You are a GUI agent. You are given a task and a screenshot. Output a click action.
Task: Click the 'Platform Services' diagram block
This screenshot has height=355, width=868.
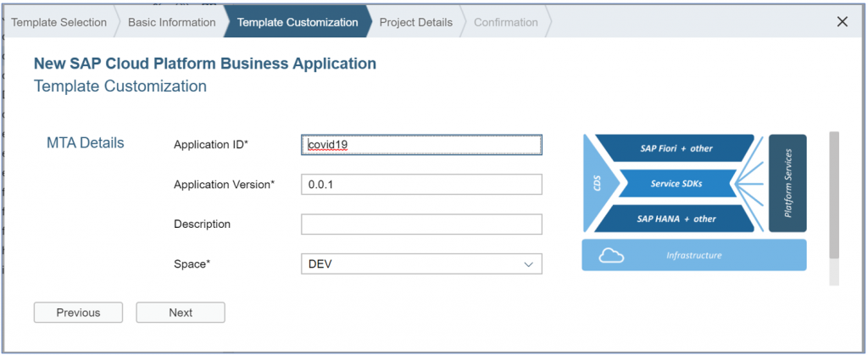coord(787,183)
